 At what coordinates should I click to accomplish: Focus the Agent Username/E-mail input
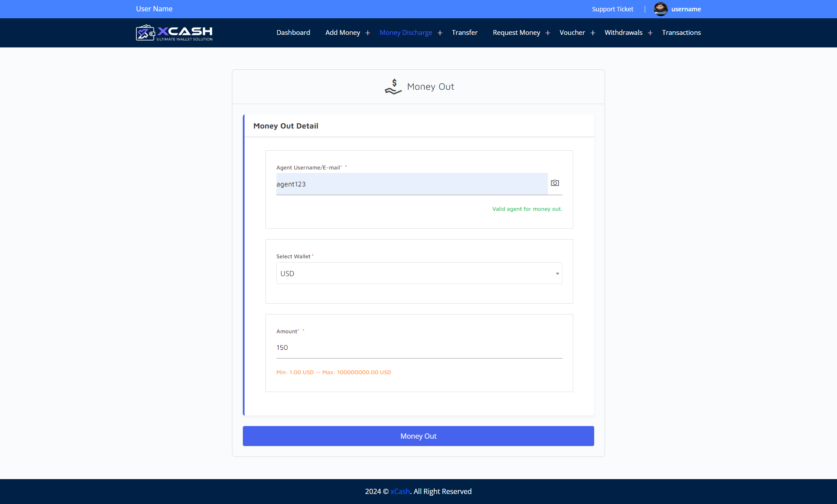[x=412, y=184]
